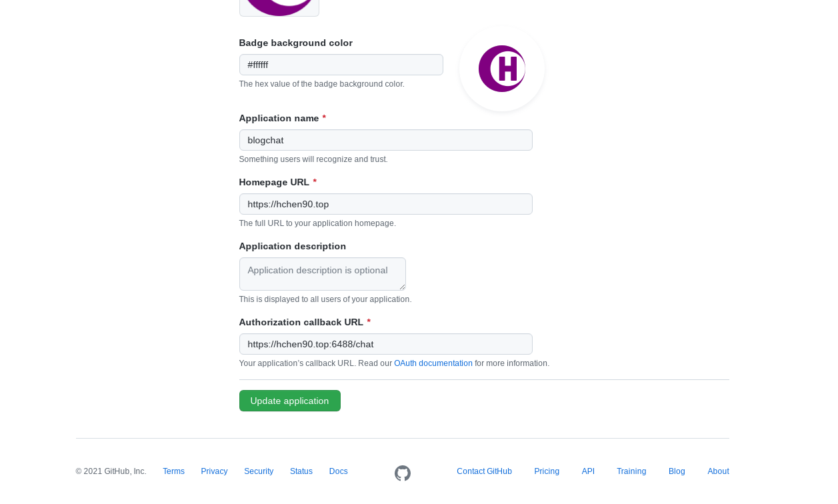838x504 pixels.
Task: Focus the Badge background color field
Action: tap(341, 65)
